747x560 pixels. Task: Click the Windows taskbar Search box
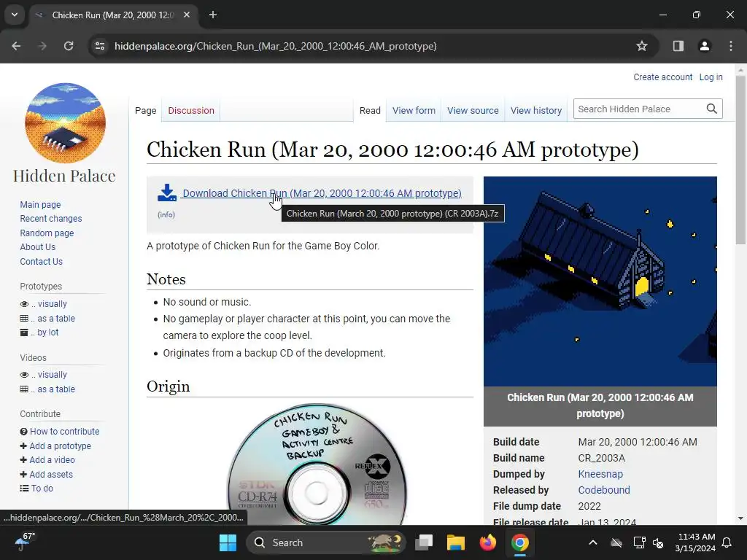click(x=325, y=542)
